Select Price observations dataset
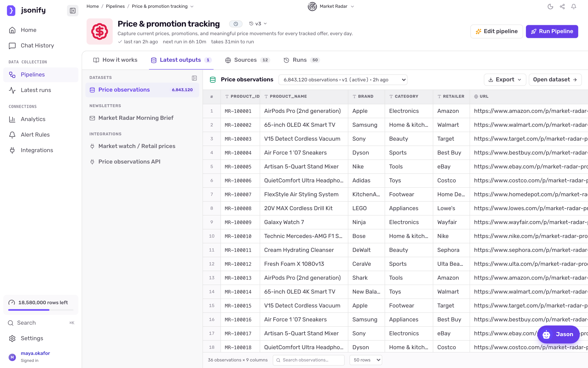 [142, 90]
